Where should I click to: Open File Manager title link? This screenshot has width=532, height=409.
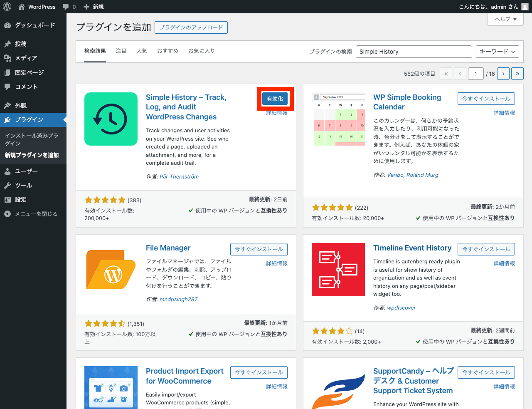pos(168,248)
